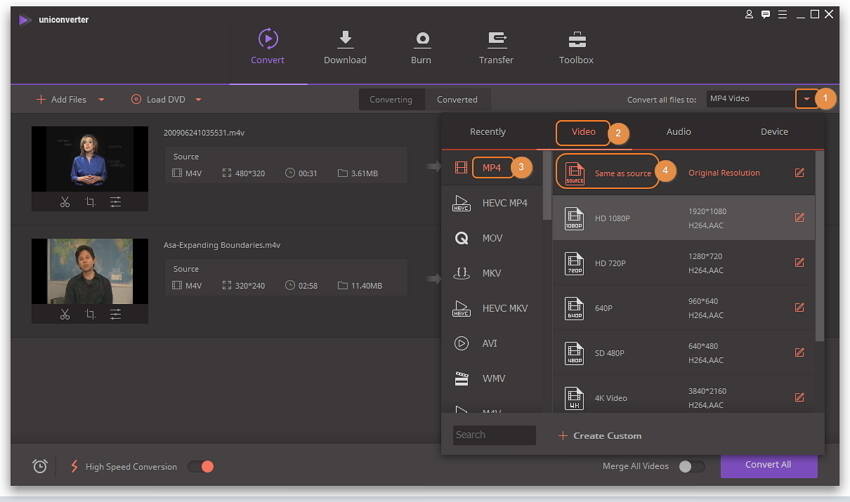This screenshot has width=850, height=502.
Task: Click the format list scrollbar
Action: [546, 185]
